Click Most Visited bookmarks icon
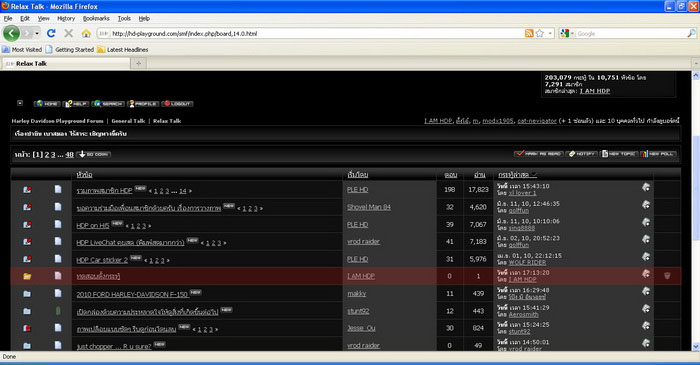The image size is (700, 365). (x=6, y=50)
